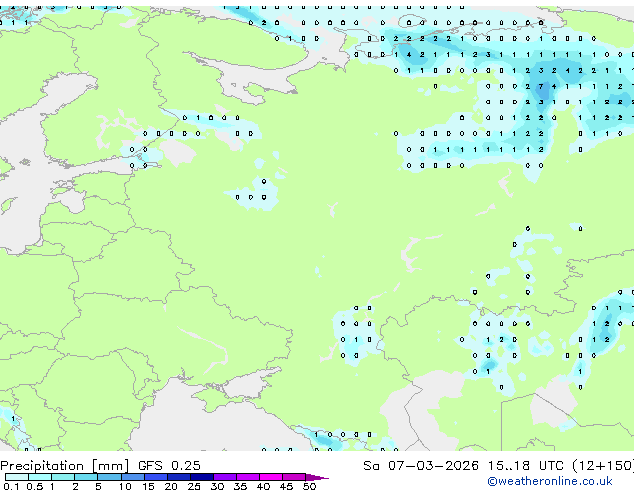The width and height of the screenshot is (634, 490).
Task: Open the weatheronline.co.uk copyright link
Action: pos(549,482)
